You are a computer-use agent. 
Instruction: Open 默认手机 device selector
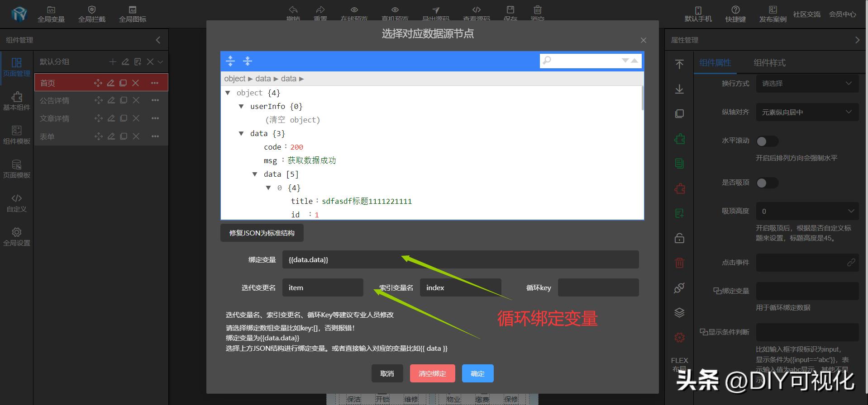(x=698, y=14)
